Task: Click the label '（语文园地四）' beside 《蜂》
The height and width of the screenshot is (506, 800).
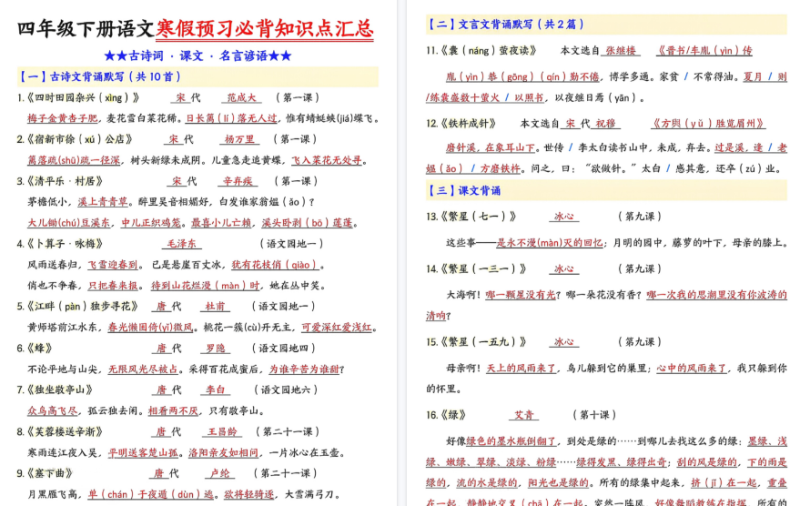Action: [x=284, y=348]
